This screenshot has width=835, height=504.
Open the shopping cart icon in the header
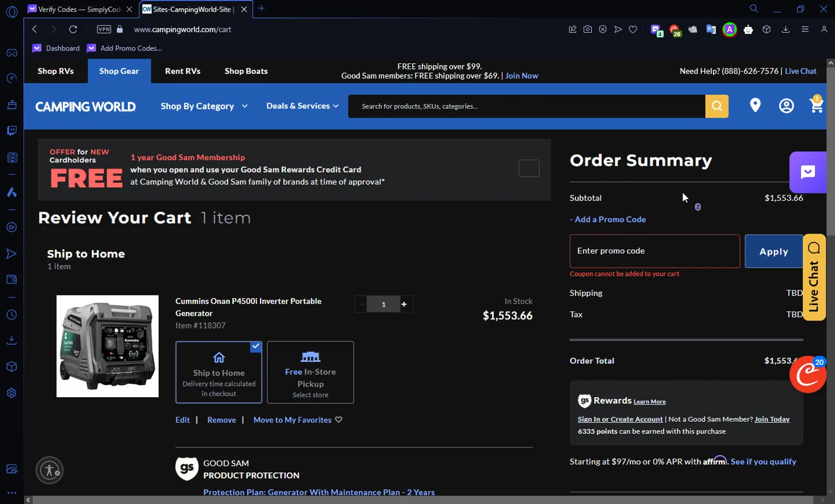816,105
